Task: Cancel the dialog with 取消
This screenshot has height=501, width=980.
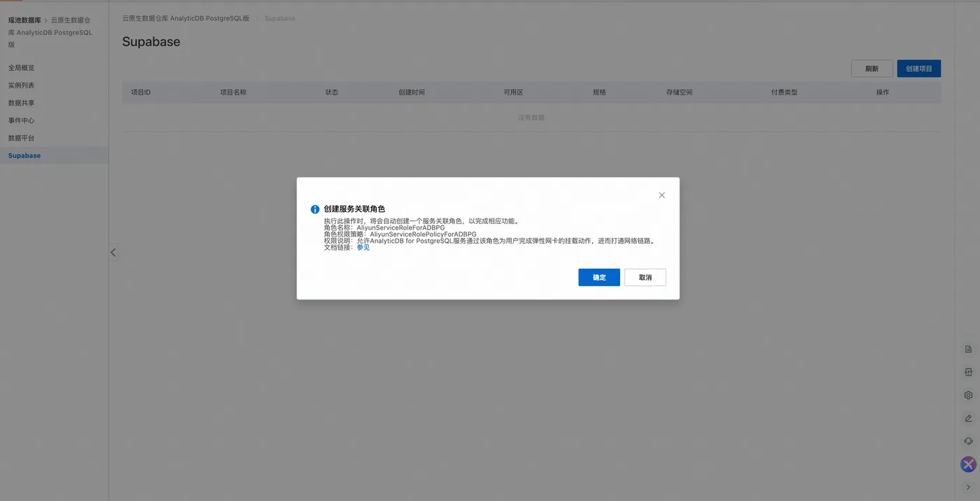Action: coord(645,277)
